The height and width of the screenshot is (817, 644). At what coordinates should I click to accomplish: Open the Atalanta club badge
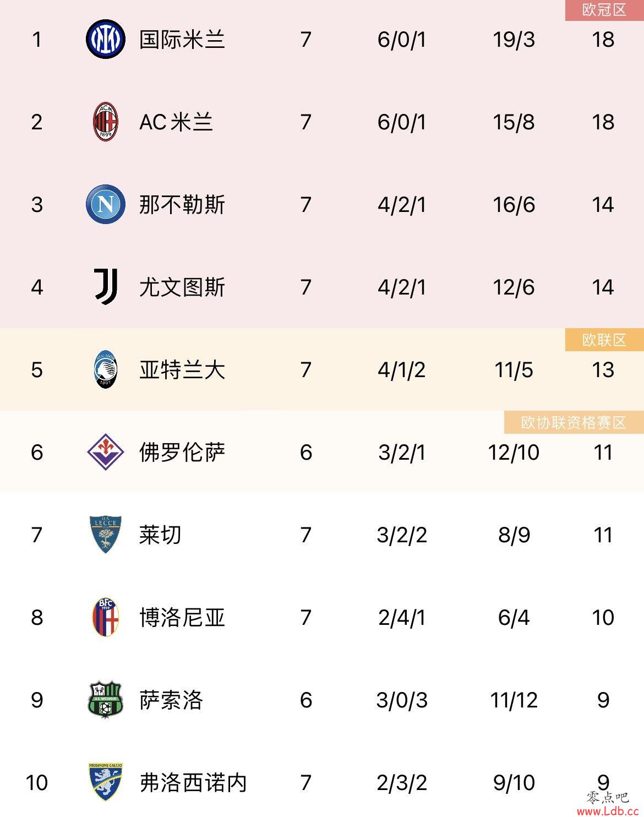click(x=106, y=369)
